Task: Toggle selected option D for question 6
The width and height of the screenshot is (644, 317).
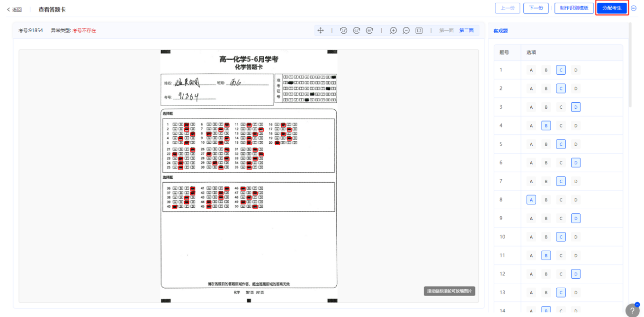Action: (576, 163)
